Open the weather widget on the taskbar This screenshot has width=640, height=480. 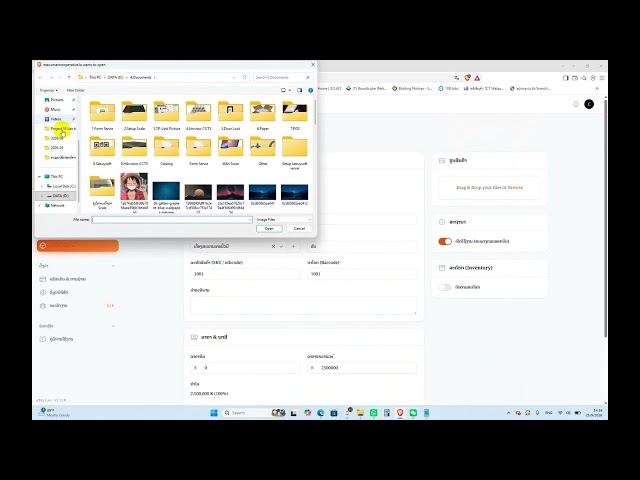click(x=54, y=412)
